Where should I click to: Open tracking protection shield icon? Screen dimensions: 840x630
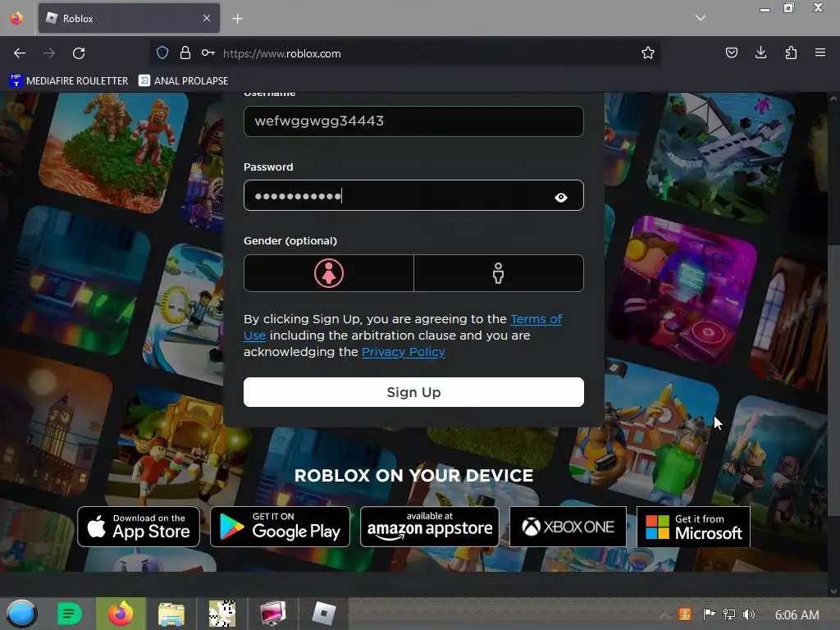(162, 52)
